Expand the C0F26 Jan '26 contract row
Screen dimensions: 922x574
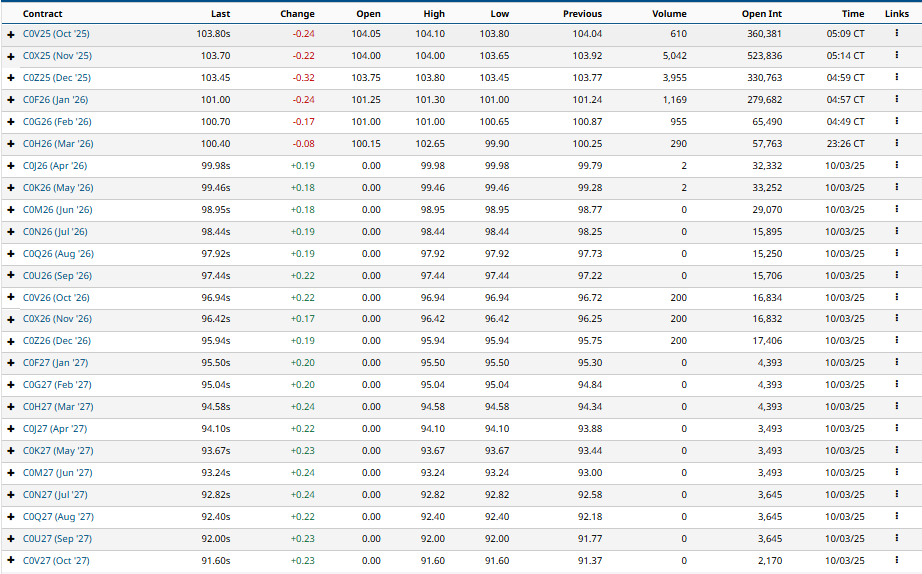[x=11, y=100]
